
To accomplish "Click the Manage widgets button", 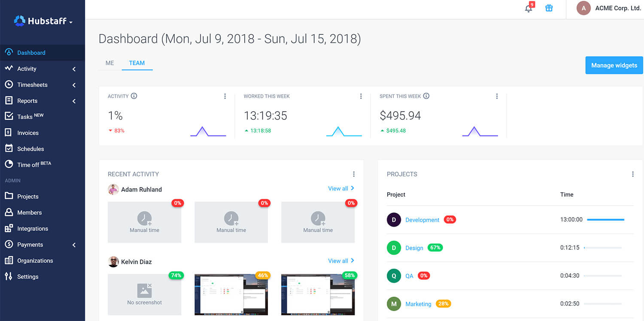I will [614, 65].
